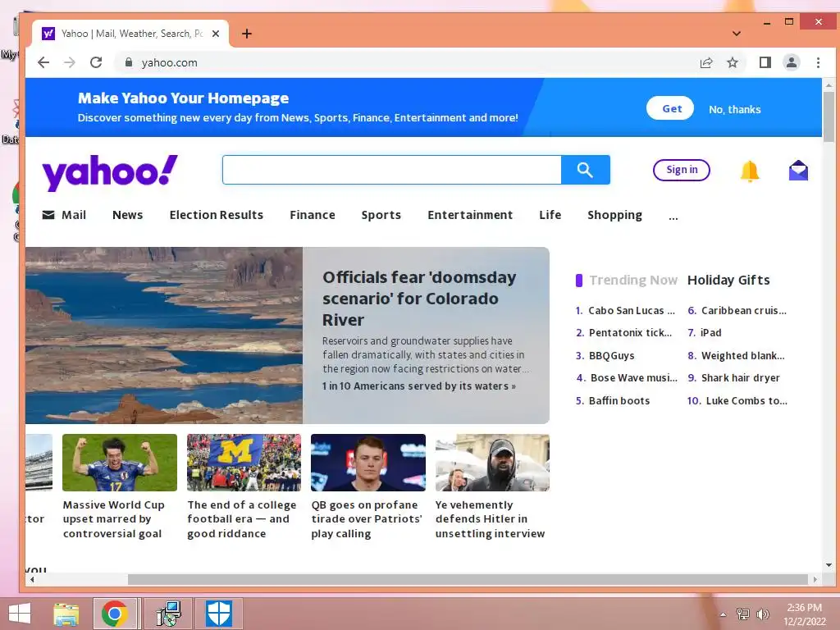Image resolution: width=840 pixels, height=630 pixels.
Task: Click the browser forward arrow
Action: point(70,62)
